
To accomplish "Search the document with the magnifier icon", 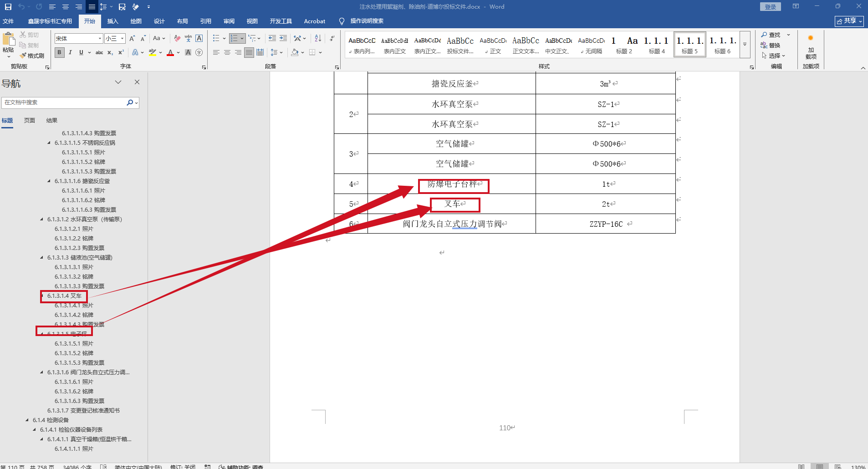I will pyautogui.click(x=130, y=102).
